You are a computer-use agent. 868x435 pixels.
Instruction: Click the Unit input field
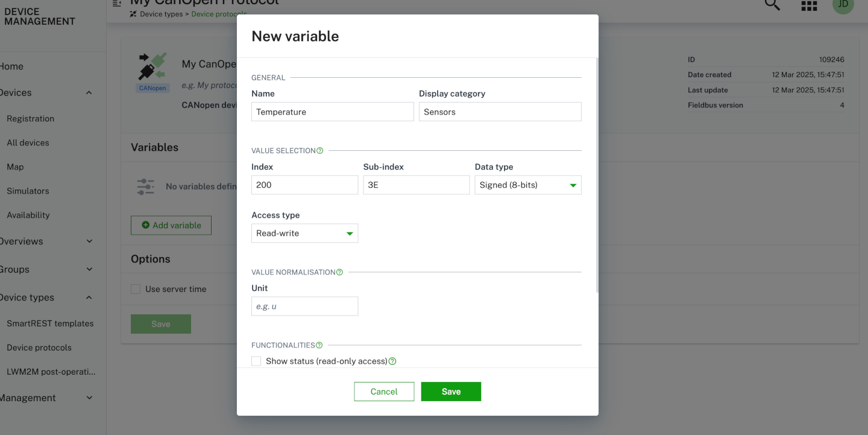point(304,306)
